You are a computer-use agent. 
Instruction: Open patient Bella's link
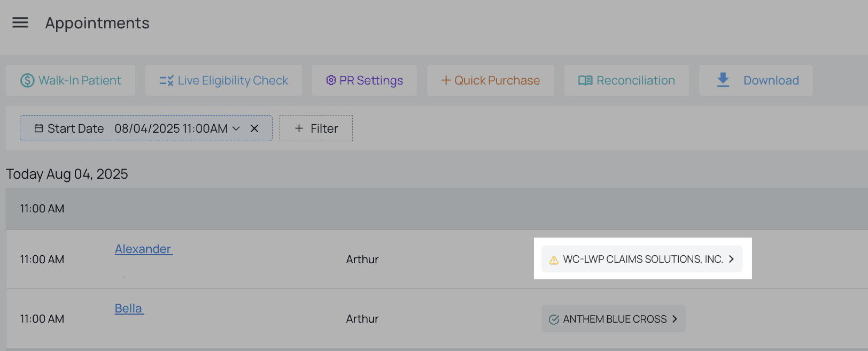coord(129,308)
